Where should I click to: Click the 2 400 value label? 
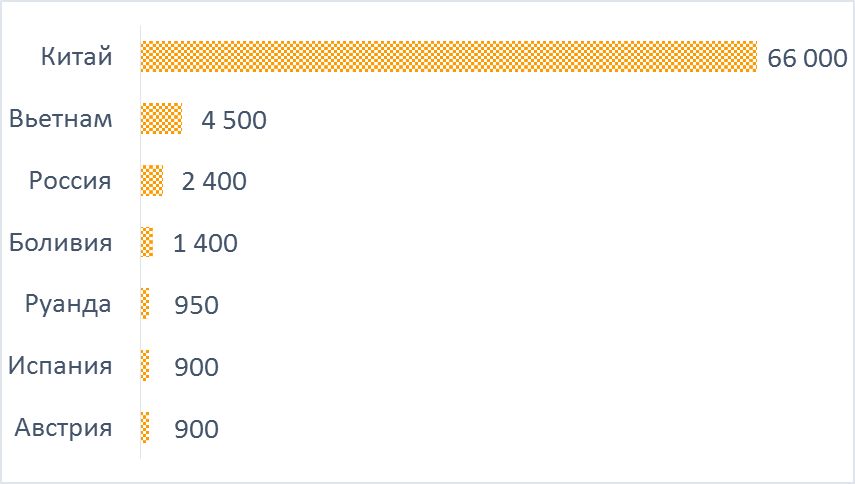coord(214,182)
